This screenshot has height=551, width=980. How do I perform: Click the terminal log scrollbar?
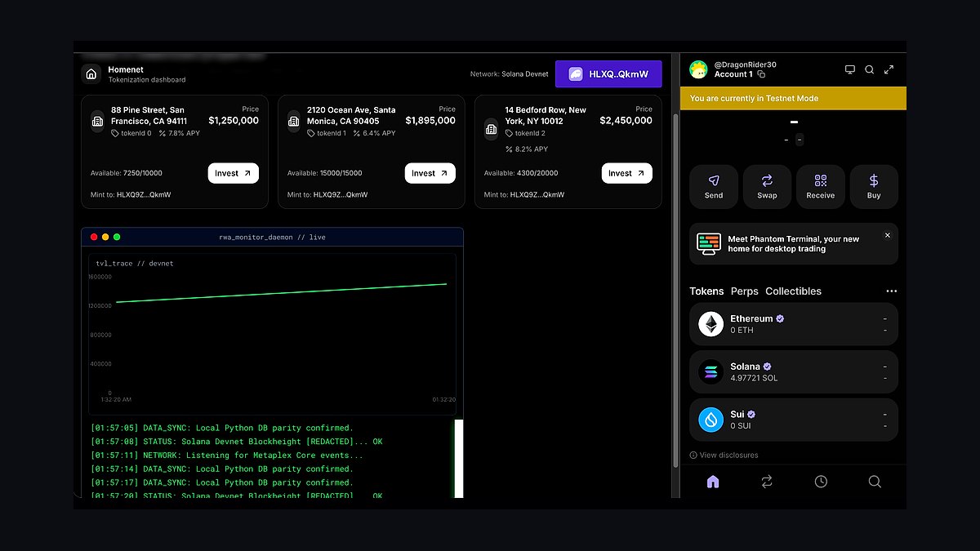click(x=459, y=458)
